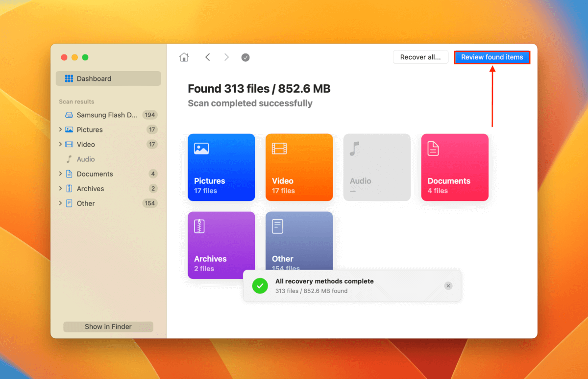Viewport: 588px width, 379px height.
Task: Click the Pictures icon in the sidebar
Action: (x=69, y=130)
